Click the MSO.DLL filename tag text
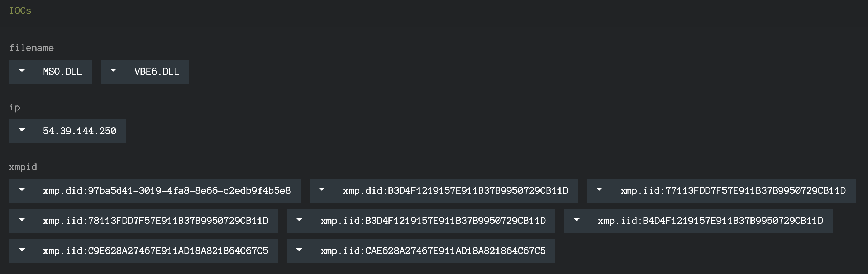 point(62,72)
